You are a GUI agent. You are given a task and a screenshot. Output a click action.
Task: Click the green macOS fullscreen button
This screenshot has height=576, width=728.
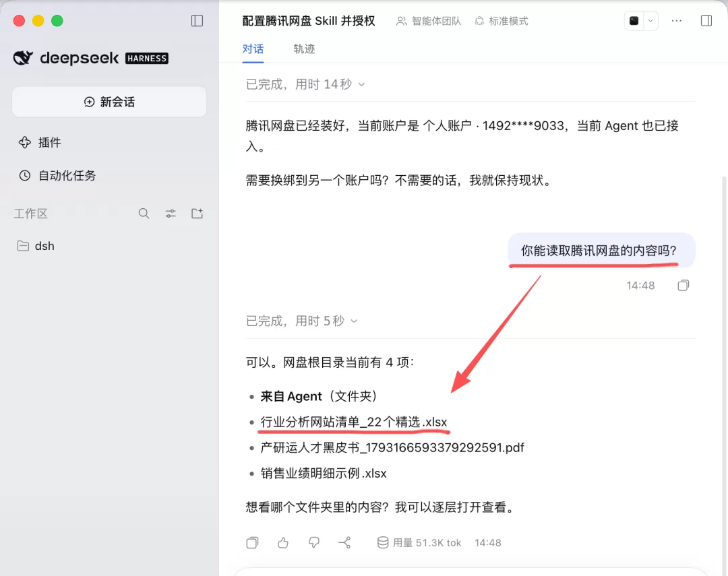click(x=57, y=21)
